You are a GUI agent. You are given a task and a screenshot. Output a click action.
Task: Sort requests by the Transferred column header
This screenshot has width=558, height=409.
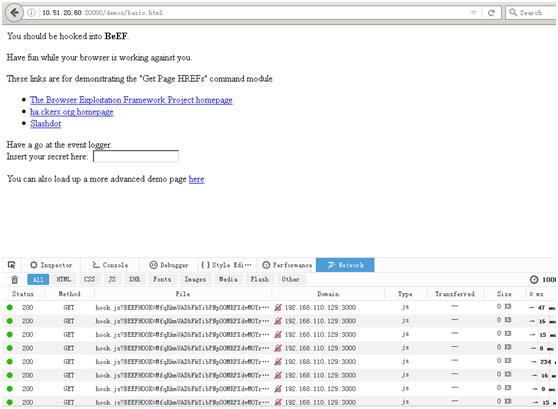point(455,294)
